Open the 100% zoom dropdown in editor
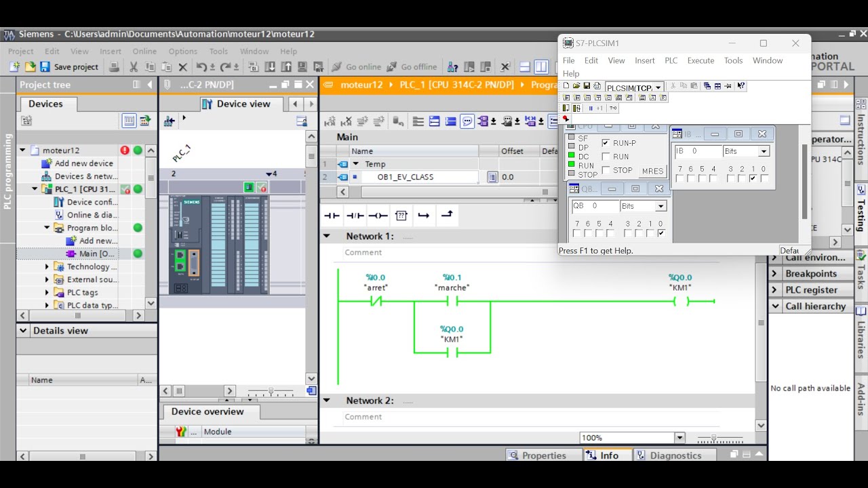 tap(679, 438)
